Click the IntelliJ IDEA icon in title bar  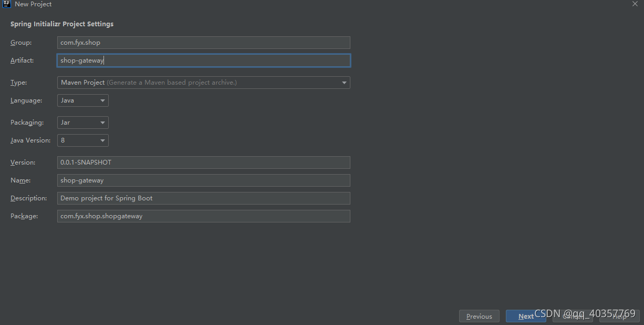coord(7,4)
